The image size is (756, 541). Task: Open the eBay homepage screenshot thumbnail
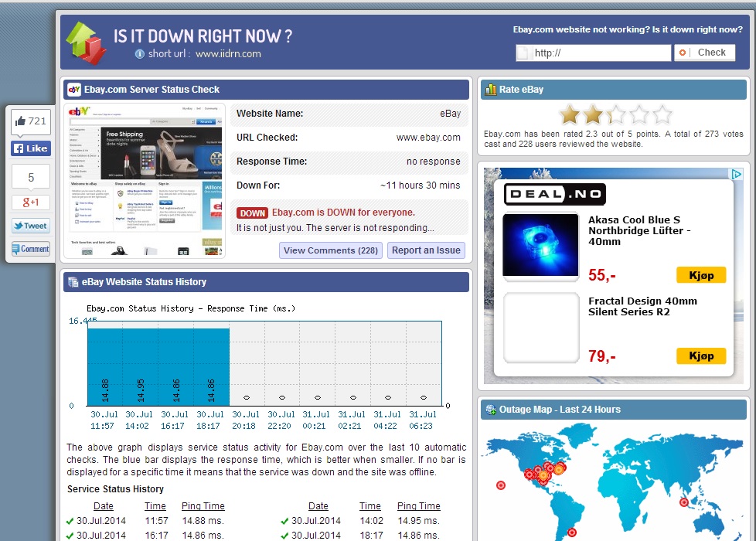click(x=145, y=181)
